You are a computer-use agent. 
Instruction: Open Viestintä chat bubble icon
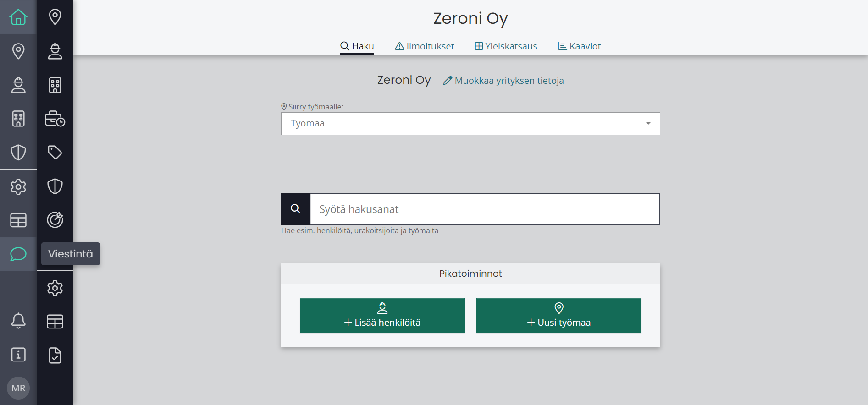(x=18, y=254)
